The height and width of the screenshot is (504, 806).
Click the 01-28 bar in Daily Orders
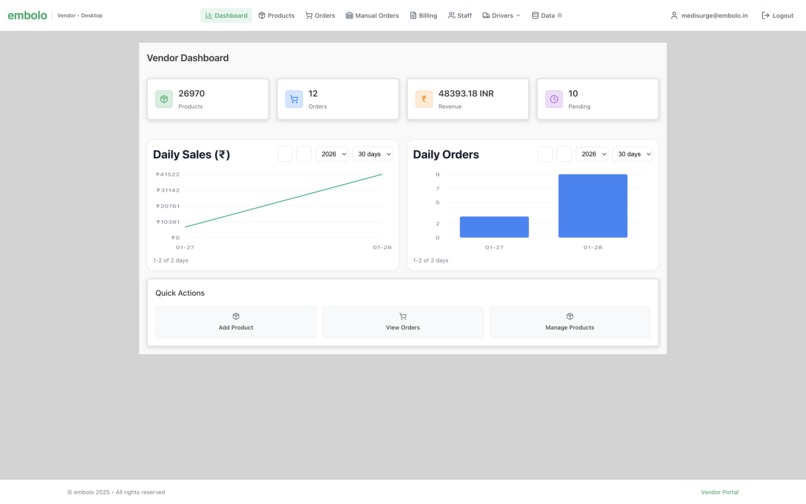593,206
